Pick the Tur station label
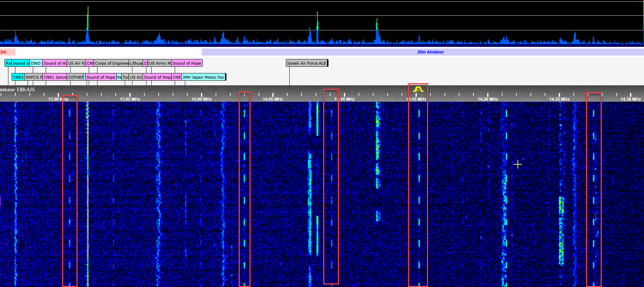Image resolution: width=644 pixels, height=287 pixels. click(125, 77)
